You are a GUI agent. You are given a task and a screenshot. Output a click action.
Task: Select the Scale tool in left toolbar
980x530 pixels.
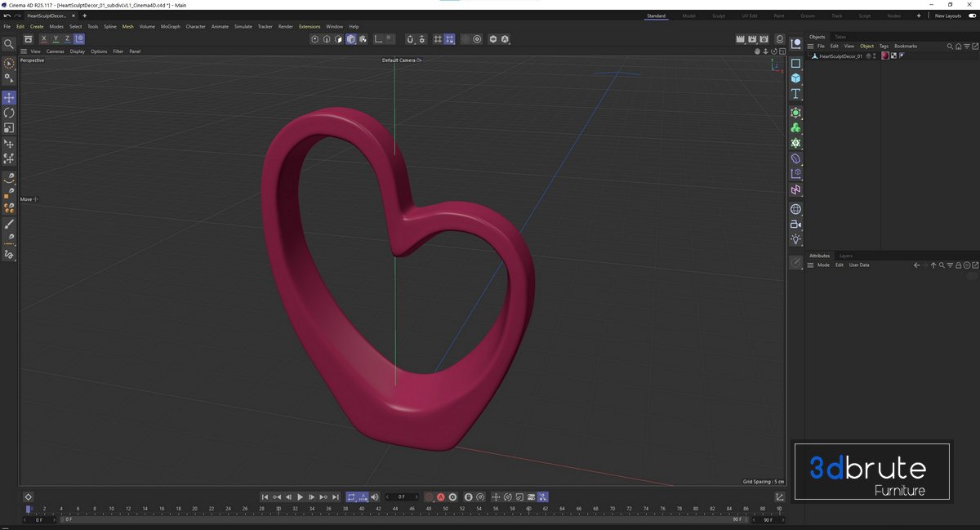[x=9, y=128]
